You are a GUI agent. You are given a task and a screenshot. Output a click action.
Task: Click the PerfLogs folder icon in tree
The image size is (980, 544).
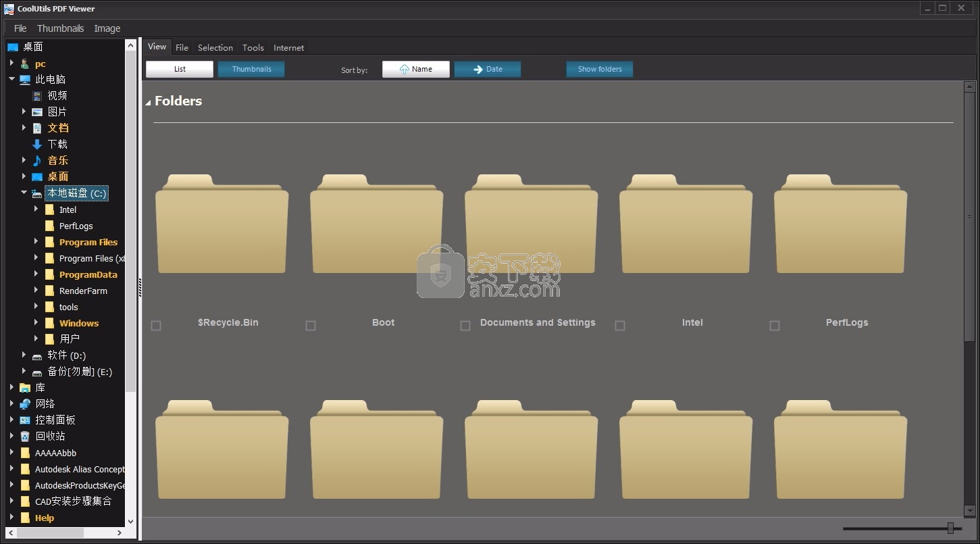[x=49, y=226]
